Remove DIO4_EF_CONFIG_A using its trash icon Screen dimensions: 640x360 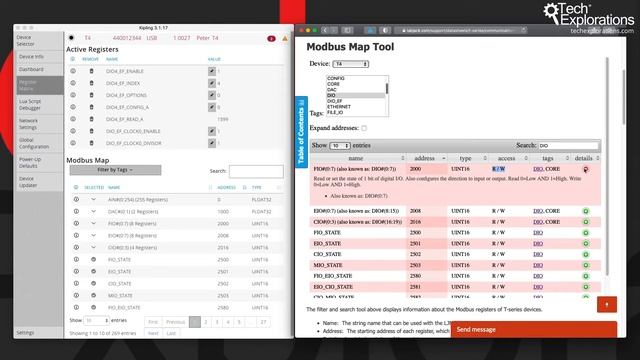click(x=91, y=107)
